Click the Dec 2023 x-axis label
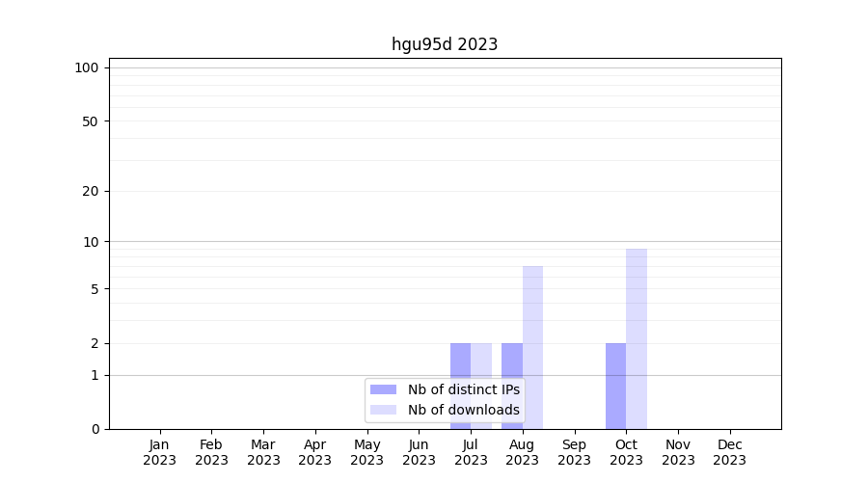Screen dimensions: 868x482 coord(729,452)
